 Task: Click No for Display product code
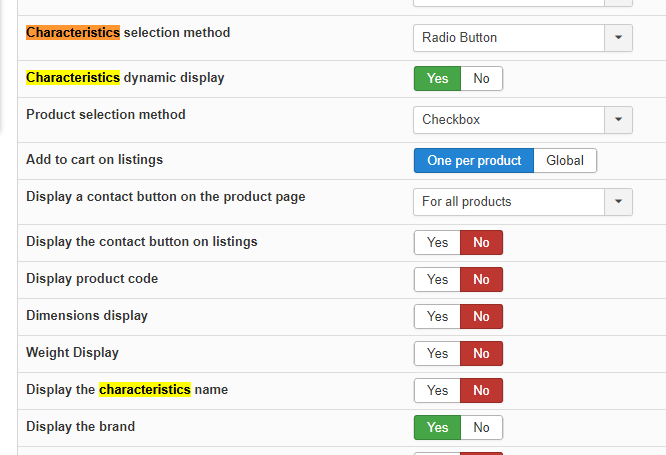(481, 280)
